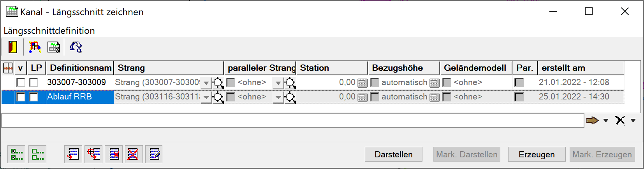
Task: Toggle the LP checkbox for Ablauf RRB
Action: click(34, 97)
